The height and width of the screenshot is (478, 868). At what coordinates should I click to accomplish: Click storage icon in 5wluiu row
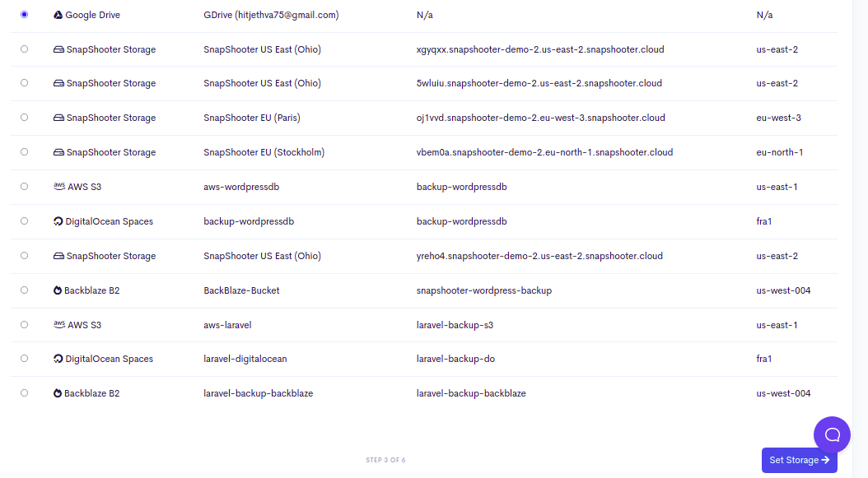[58, 83]
